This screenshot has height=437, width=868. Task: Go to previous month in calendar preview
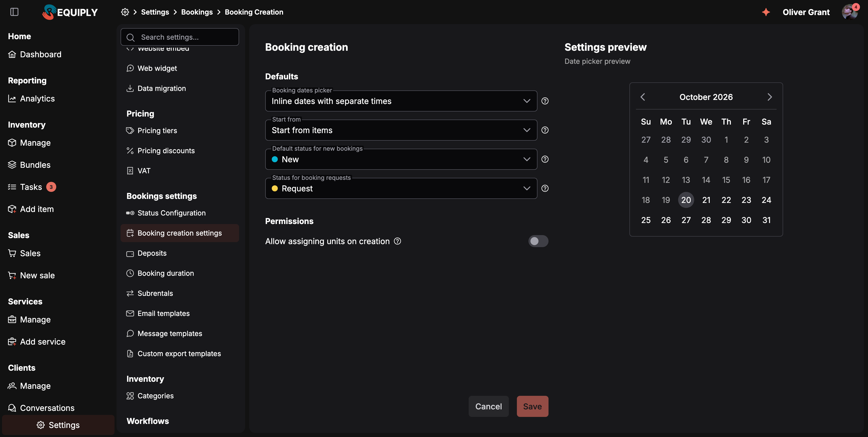tap(643, 97)
